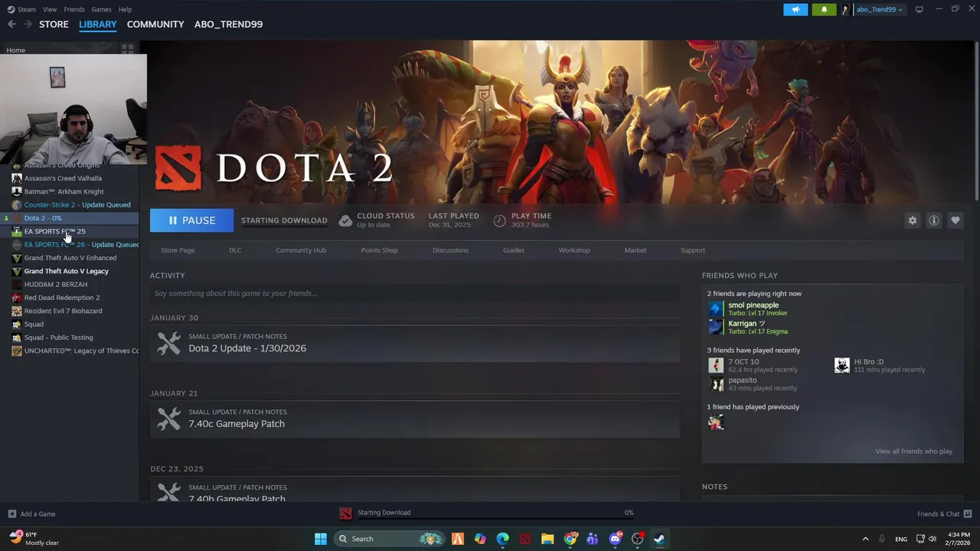Select Batman: Arkham Knight in library
The image size is (980, 551).
tap(64, 191)
